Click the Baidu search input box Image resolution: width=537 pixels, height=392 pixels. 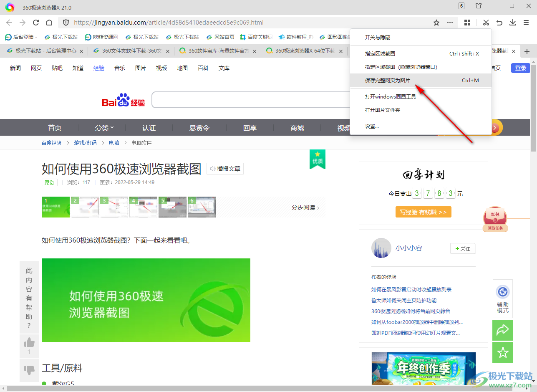coord(250,100)
